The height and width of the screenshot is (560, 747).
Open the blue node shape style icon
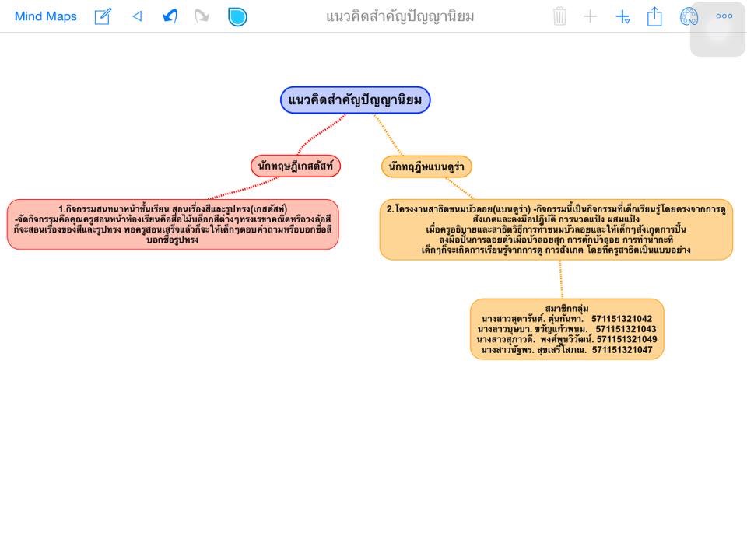tap(237, 16)
